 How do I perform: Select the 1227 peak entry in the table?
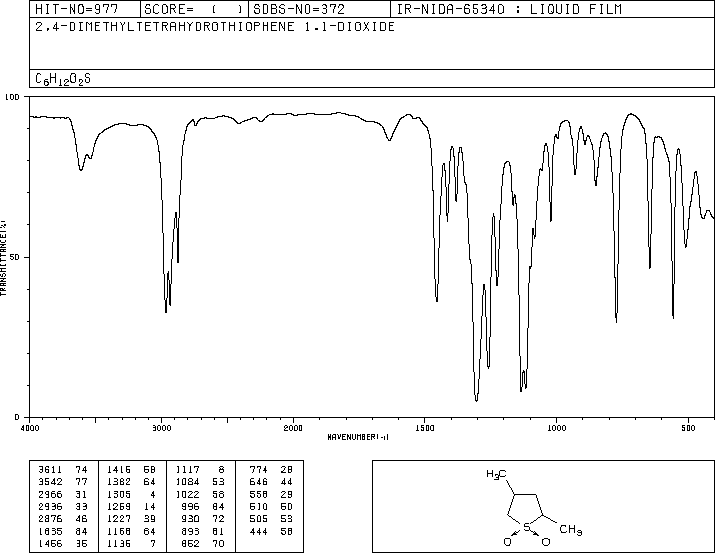131,519
